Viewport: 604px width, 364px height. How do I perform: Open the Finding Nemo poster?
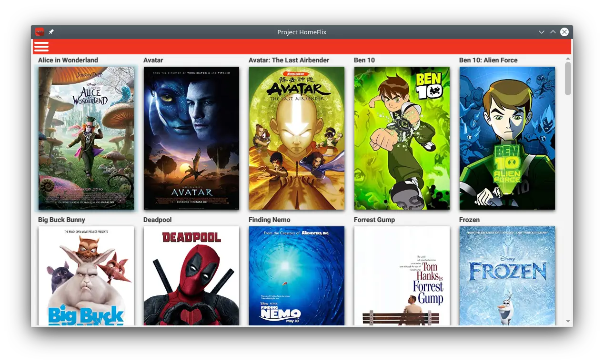pyautogui.click(x=297, y=276)
